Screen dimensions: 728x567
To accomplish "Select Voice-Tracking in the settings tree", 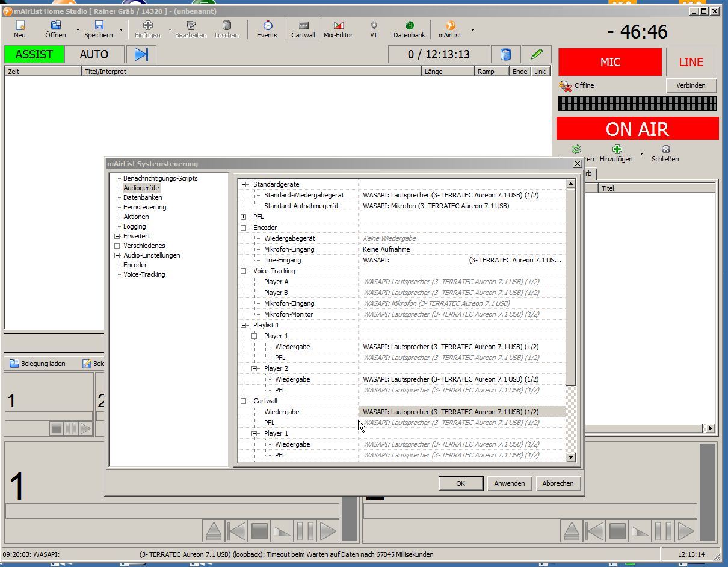I will coord(144,274).
